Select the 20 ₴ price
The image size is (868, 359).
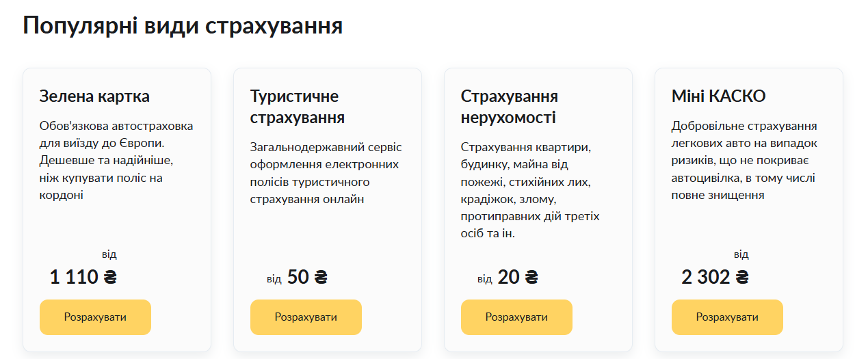point(518,277)
